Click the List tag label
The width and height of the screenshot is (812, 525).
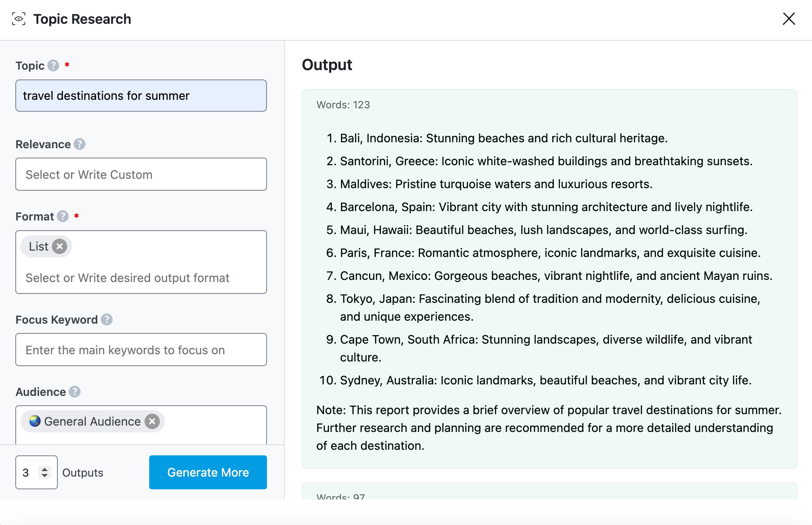[x=39, y=246]
